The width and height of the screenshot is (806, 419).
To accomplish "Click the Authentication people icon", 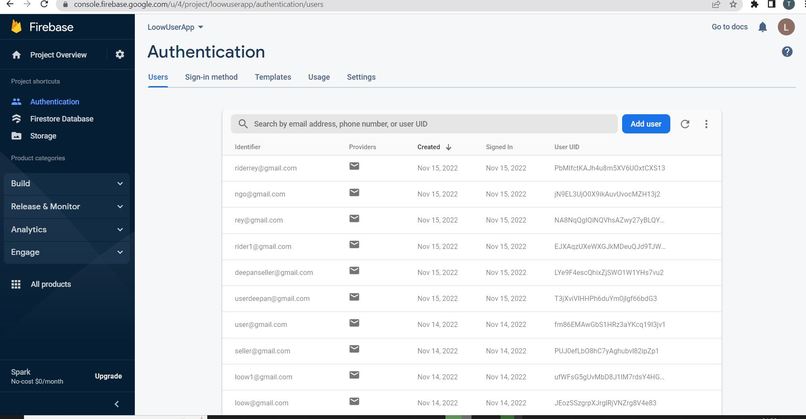I will point(16,102).
